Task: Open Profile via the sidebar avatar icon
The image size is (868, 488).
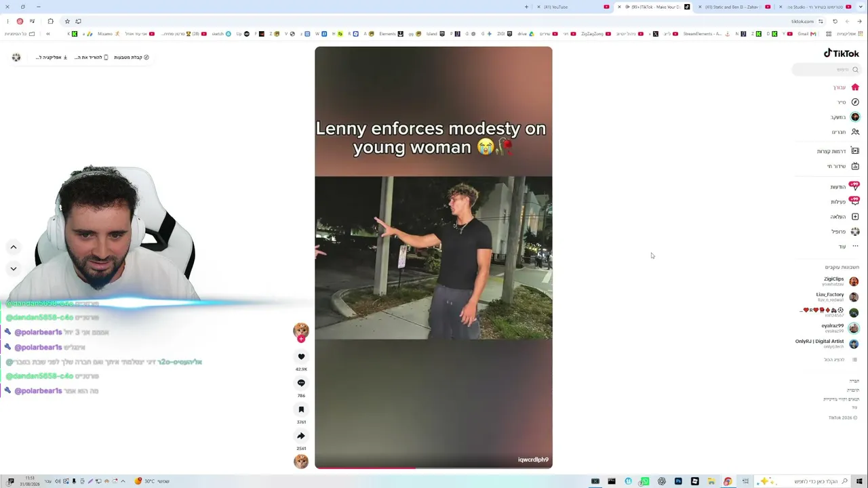Action: click(x=855, y=231)
